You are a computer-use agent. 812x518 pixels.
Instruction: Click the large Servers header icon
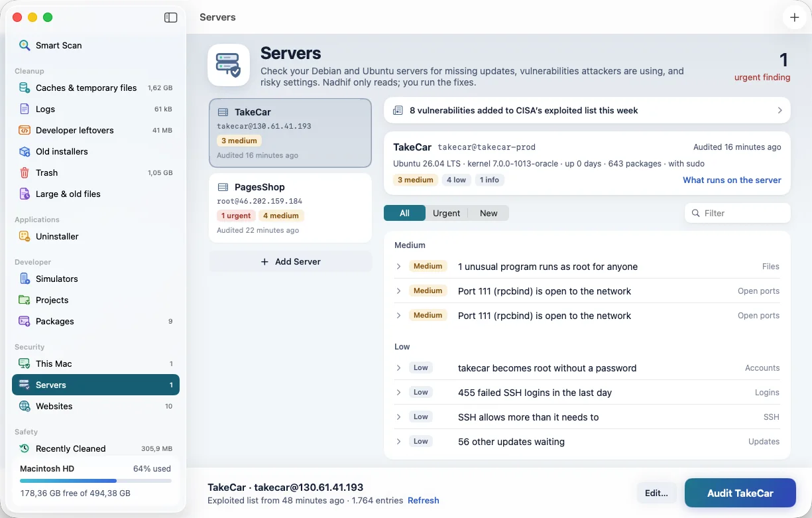229,65
